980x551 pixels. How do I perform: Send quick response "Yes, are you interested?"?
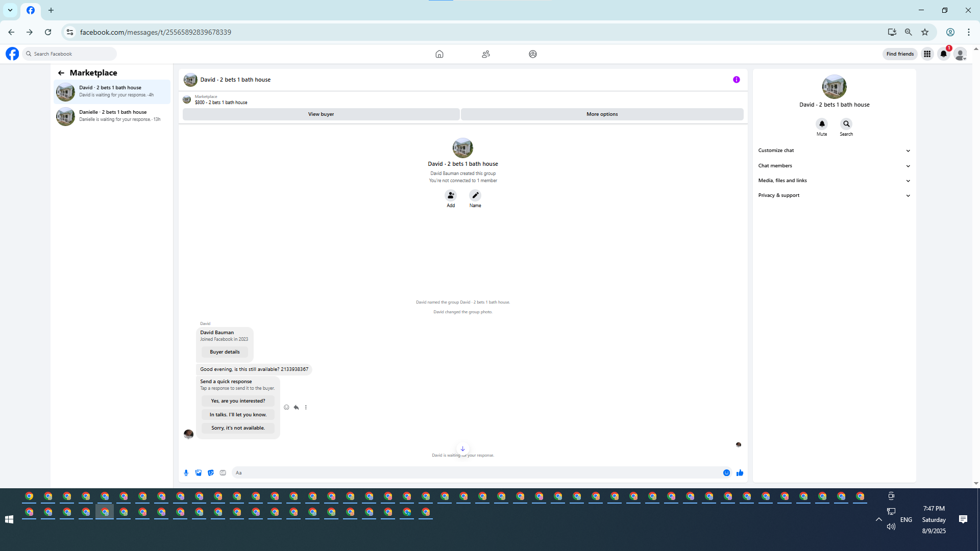238,401
